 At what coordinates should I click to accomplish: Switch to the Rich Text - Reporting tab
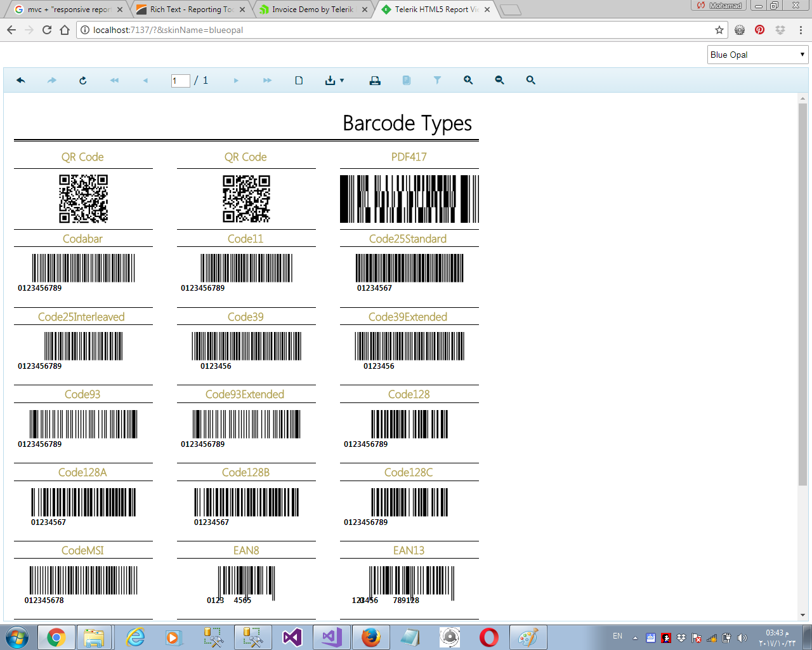pos(192,10)
